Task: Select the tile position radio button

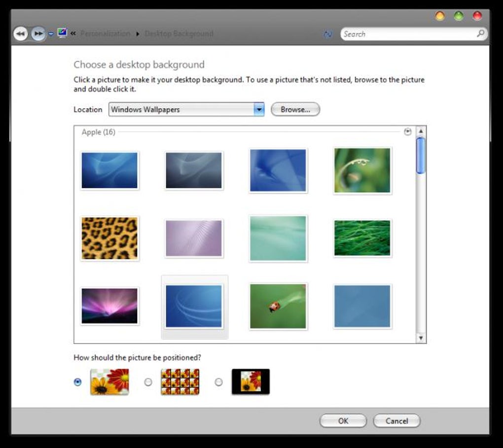Action: (x=148, y=382)
